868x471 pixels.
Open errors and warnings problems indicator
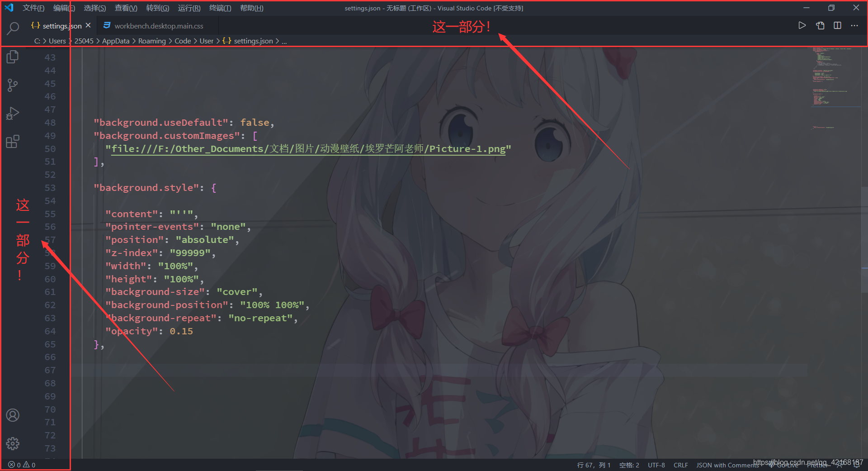[x=22, y=465]
